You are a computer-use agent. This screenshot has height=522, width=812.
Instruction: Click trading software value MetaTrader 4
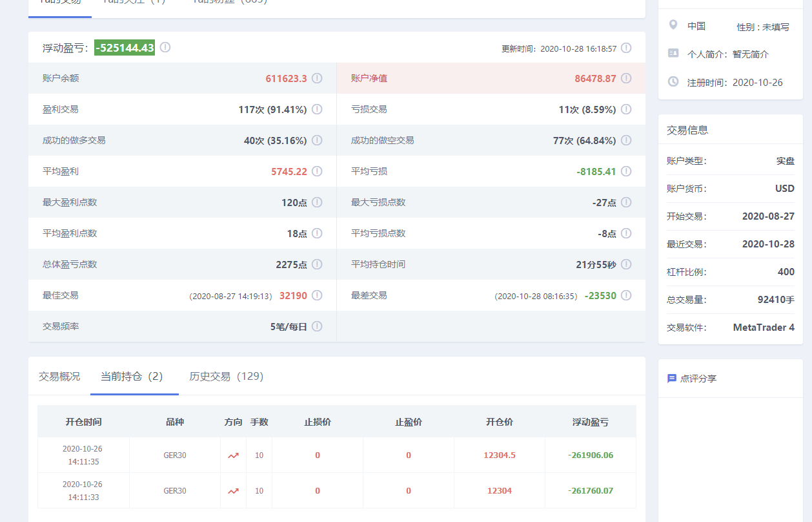(764, 328)
